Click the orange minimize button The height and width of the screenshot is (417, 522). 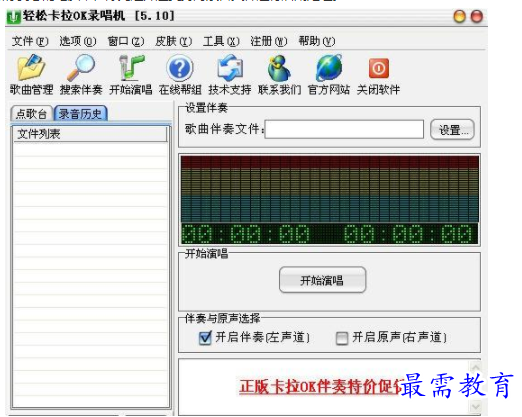pyautogui.click(x=459, y=16)
